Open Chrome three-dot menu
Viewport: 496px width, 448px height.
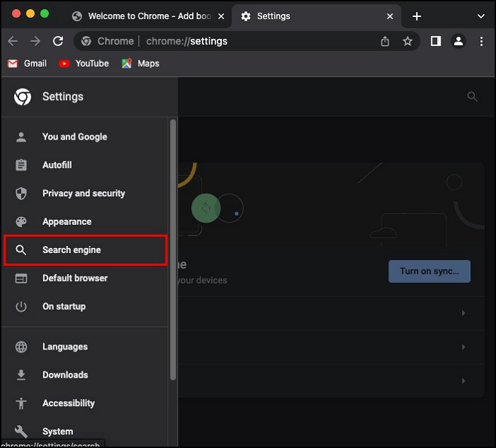point(481,41)
